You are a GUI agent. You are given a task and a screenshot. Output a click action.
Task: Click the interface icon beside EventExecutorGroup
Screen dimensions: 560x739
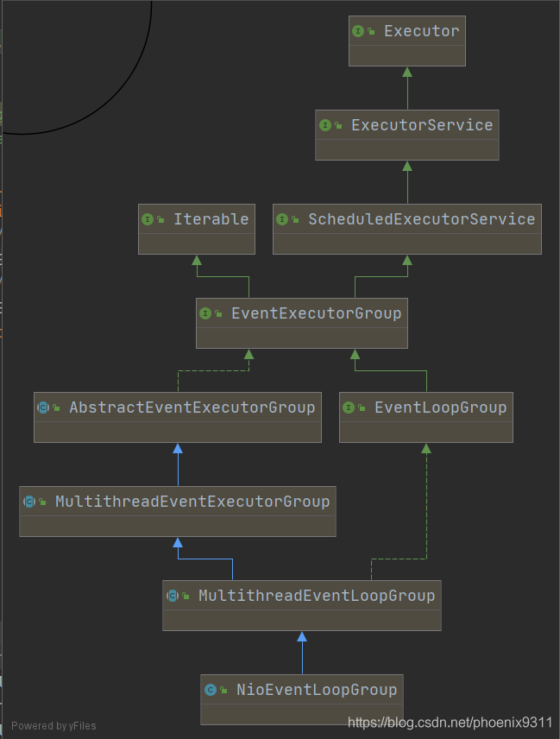pyautogui.click(x=205, y=313)
